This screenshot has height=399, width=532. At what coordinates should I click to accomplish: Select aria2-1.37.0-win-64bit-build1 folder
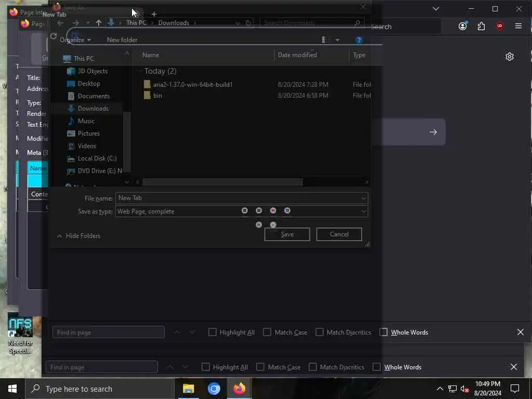click(x=193, y=85)
